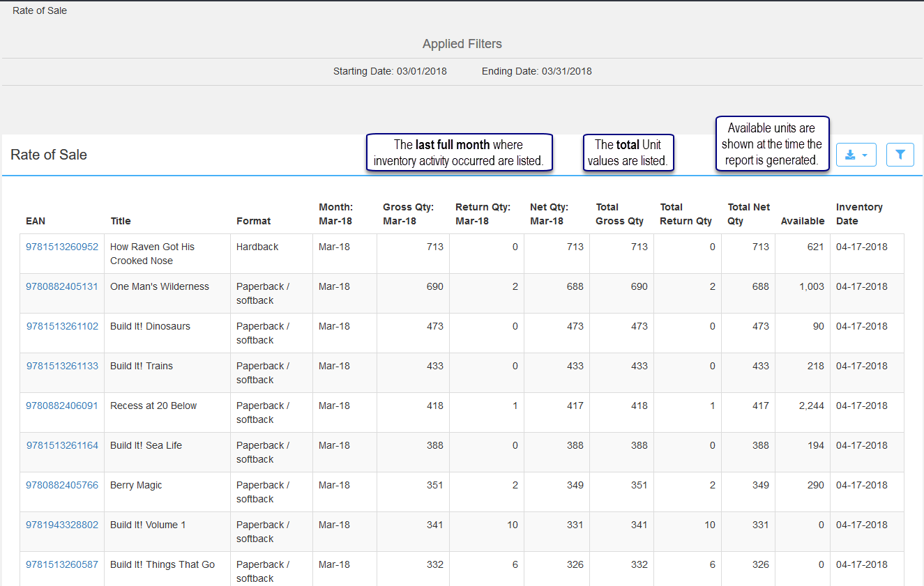
Task: Select the One Man's Wilderness title cell
Action: click(160, 286)
